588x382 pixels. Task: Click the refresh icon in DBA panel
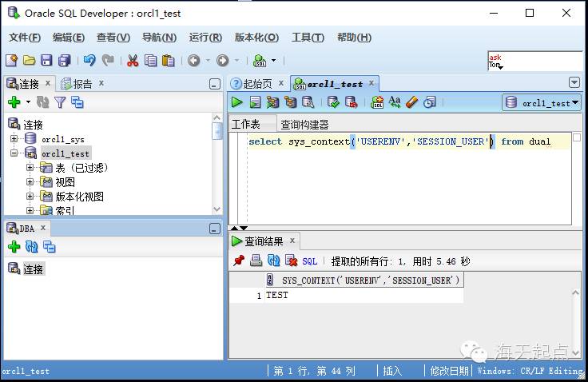(x=31, y=246)
